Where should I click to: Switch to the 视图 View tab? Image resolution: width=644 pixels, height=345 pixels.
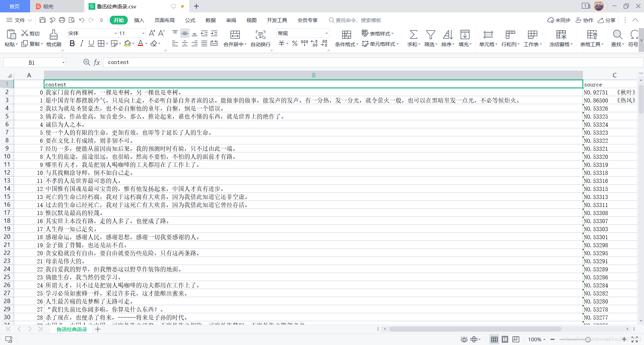252,20
